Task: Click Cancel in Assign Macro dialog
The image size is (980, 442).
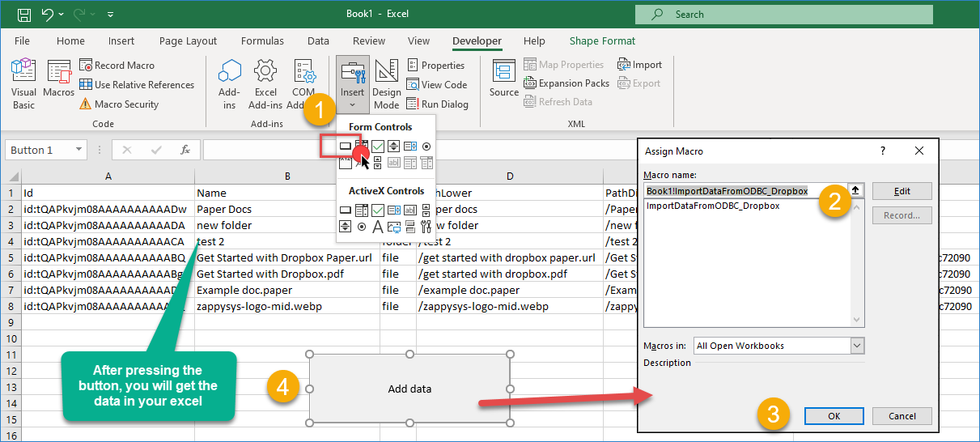Action: [x=902, y=416]
